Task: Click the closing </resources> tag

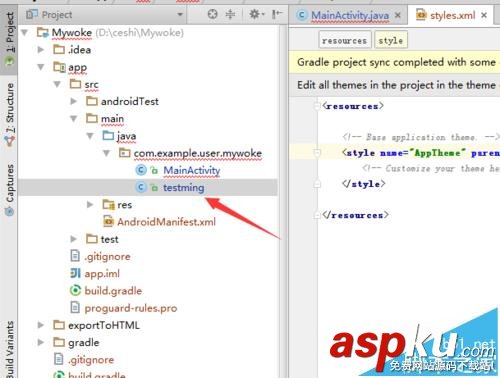Action: coord(355,215)
